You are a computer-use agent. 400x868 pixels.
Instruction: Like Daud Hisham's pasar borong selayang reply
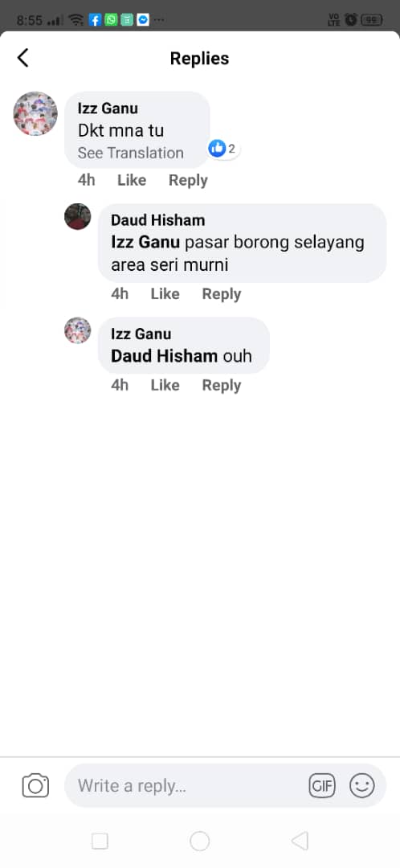coord(165,294)
